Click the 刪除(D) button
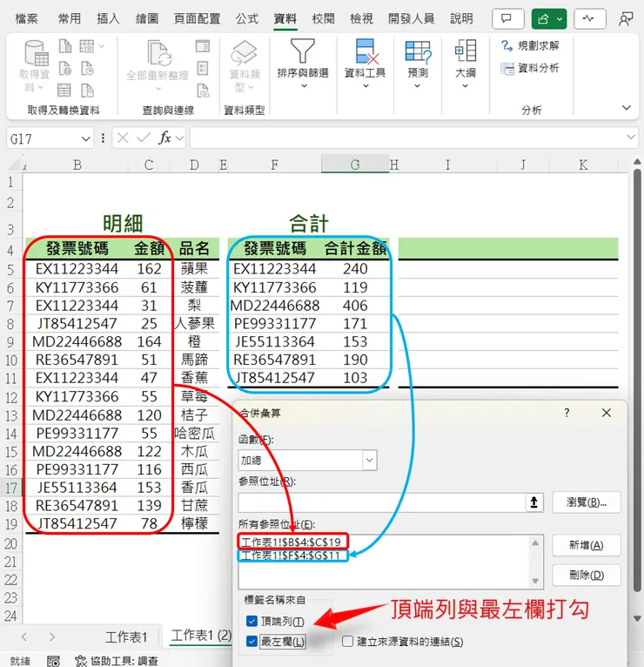The width and height of the screenshot is (644, 667). [587, 575]
